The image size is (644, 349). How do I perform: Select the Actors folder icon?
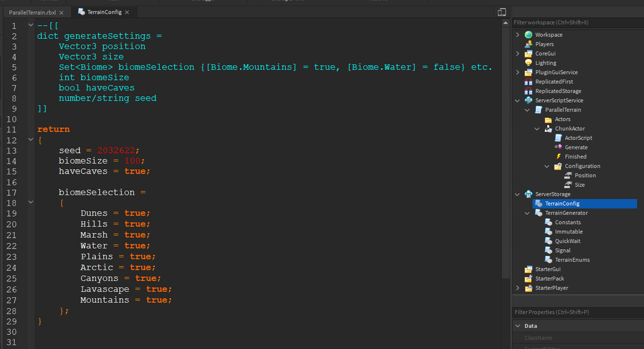(x=548, y=119)
